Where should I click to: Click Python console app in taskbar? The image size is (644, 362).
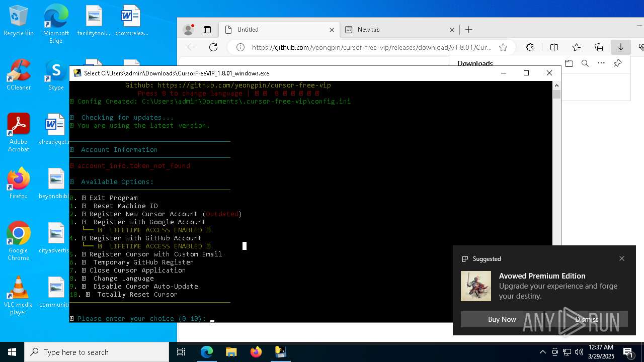click(280, 352)
